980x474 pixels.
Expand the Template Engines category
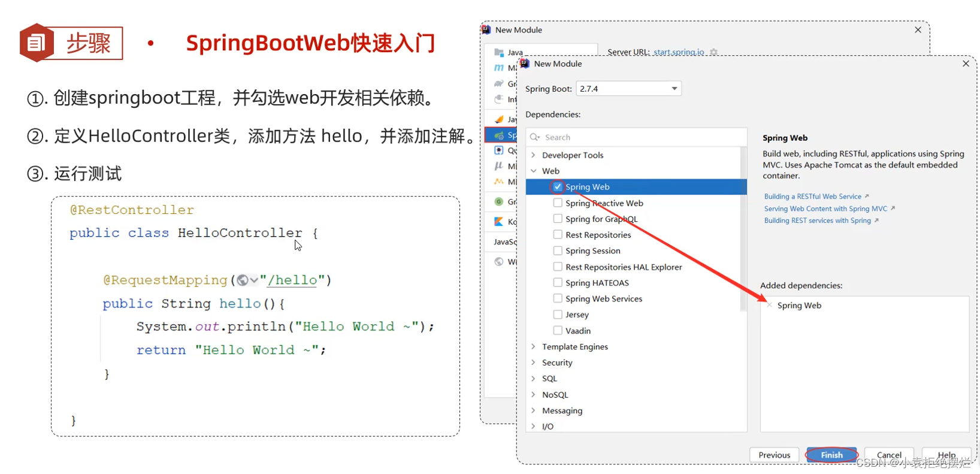point(534,346)
